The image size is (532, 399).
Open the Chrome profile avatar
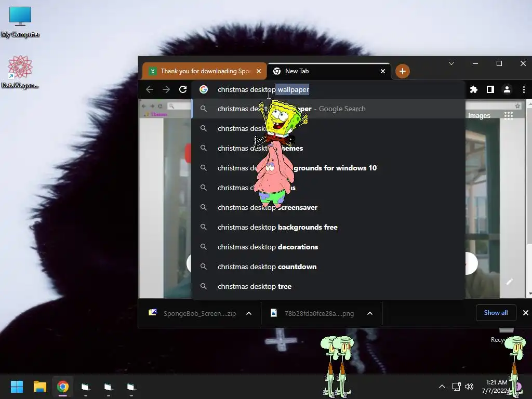[507, 89]
